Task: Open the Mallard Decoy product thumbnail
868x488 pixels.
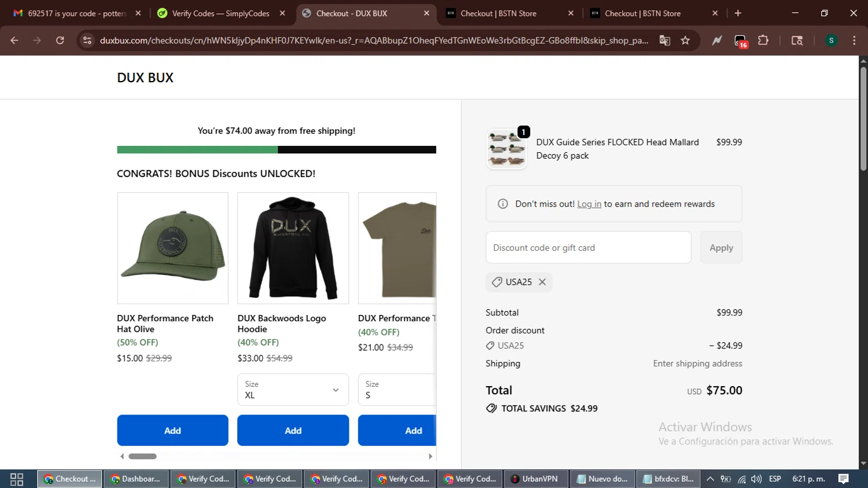Action: [506, 149]
